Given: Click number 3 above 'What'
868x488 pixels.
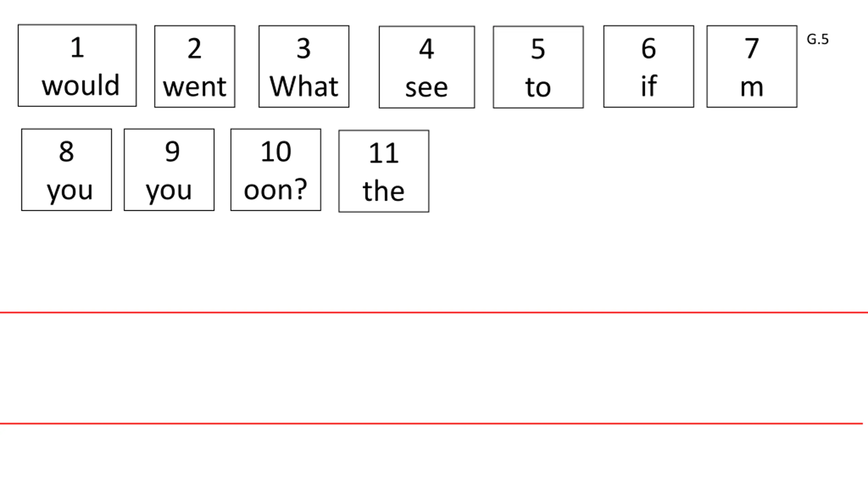Looking at the screenshot, I should click(304, 48).
